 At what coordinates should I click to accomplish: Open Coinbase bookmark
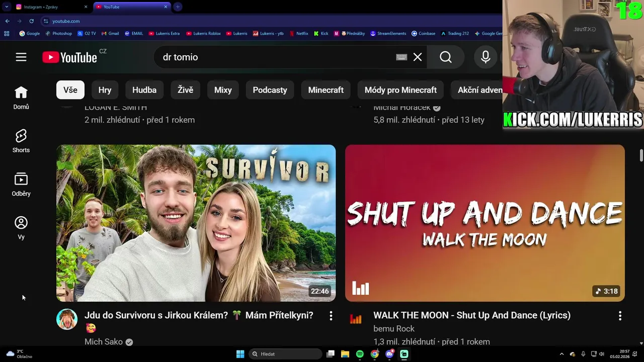423,34
